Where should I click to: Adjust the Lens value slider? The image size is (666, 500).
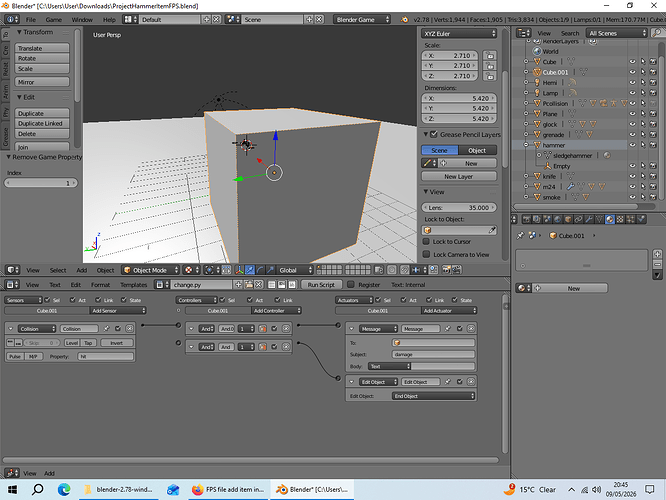coord(458,207)
